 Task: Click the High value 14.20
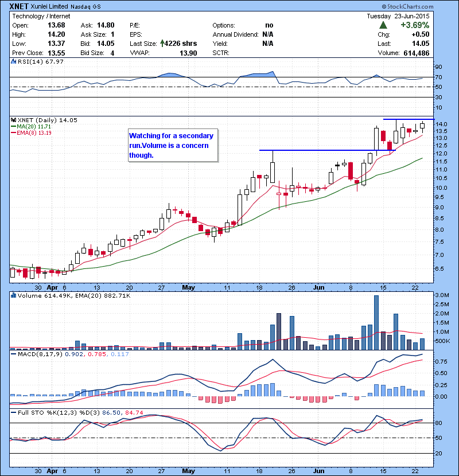pyautogui.click(x=56, y=34)
